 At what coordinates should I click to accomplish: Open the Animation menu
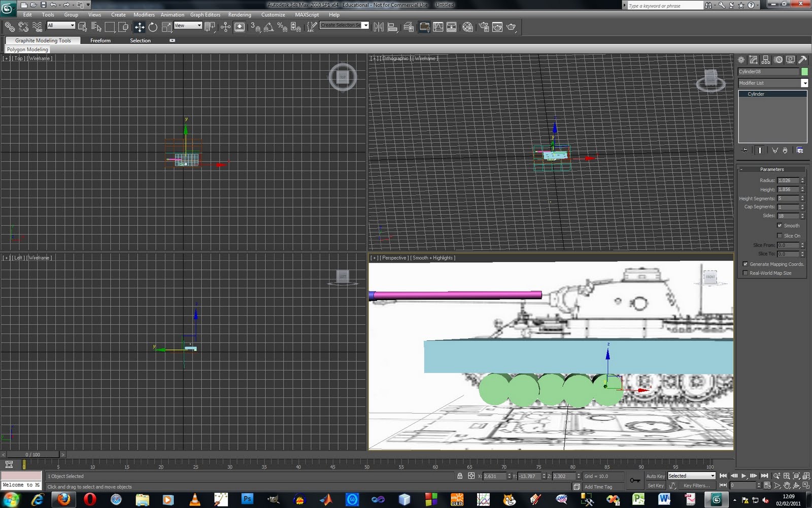tap(173, 15)
